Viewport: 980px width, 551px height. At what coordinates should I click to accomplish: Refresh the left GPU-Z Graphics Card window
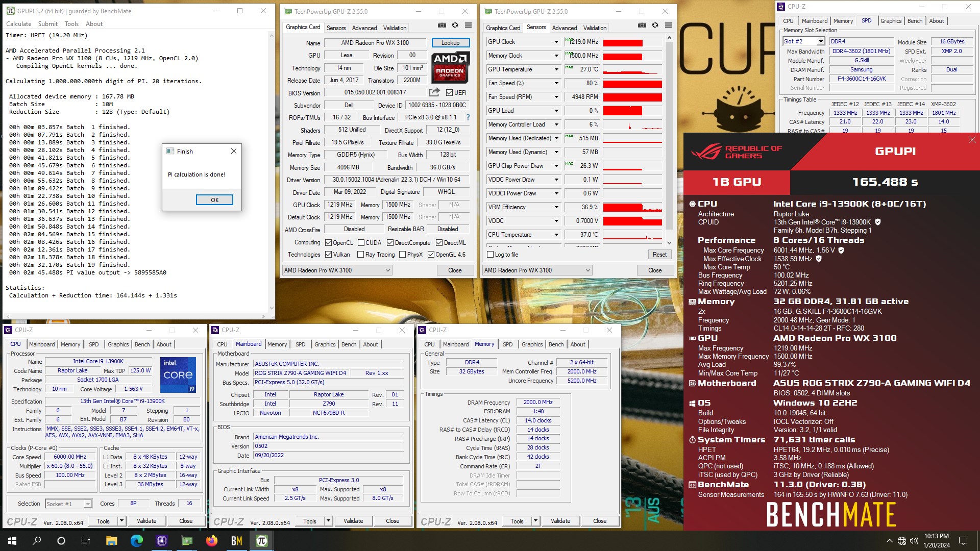click(455, 25)
